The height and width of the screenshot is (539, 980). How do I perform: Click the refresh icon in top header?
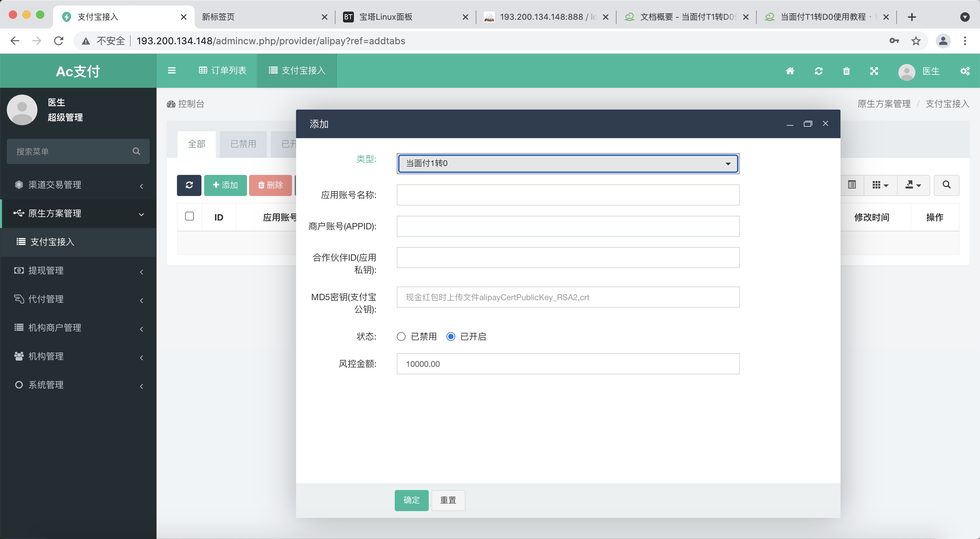pyautogui.click(x=818, y=71)
